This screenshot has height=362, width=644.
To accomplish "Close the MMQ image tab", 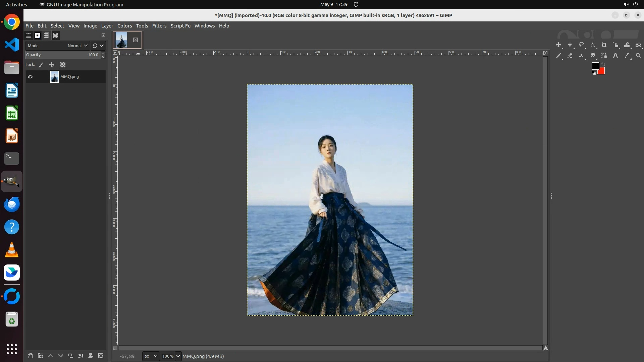I will 136,40.
